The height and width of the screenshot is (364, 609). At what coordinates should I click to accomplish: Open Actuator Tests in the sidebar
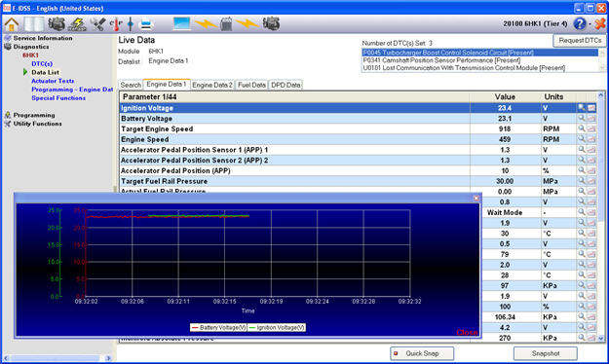tap(53, 81)
